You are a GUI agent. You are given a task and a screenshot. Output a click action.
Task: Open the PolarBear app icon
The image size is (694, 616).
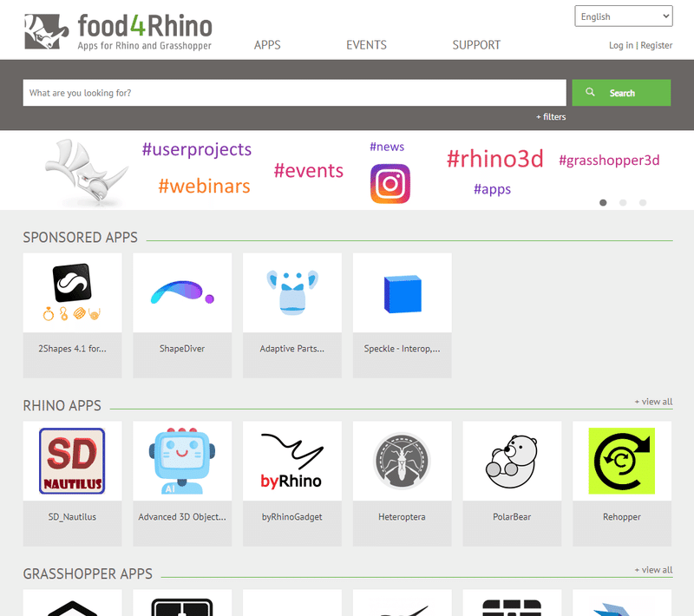(x=512, y=461)
